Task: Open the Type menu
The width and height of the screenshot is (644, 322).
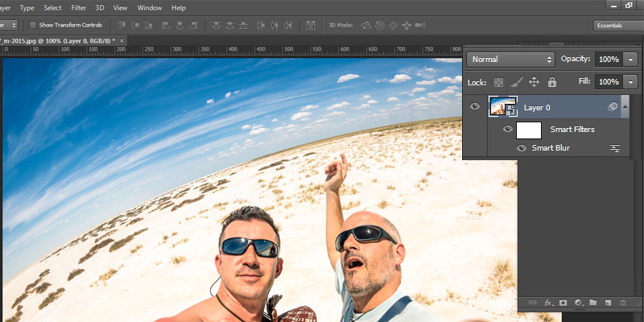Action: 27,8
